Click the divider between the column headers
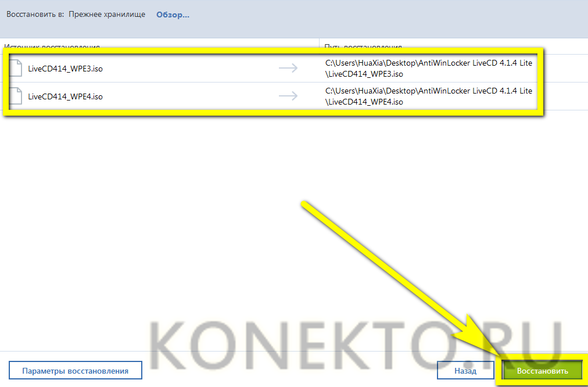The width and height of the screenshot is (588, 387). 320,46
